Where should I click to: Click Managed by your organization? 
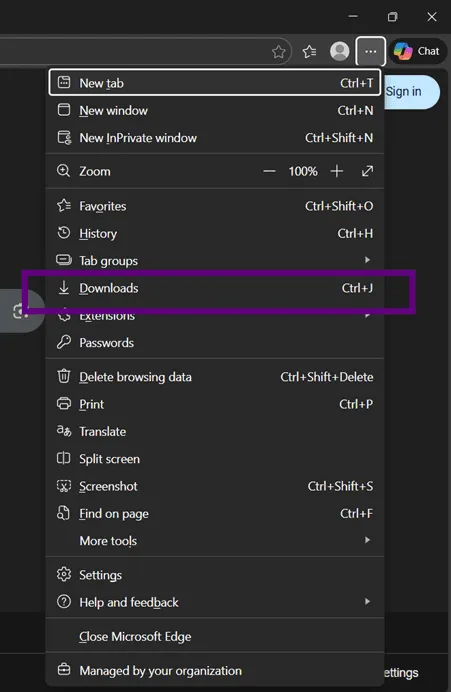pos(215,671)
